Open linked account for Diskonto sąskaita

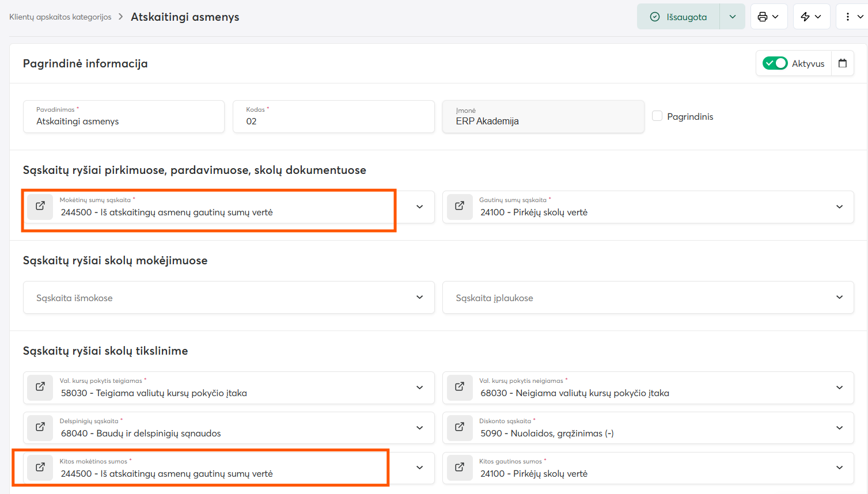(460, 427)
